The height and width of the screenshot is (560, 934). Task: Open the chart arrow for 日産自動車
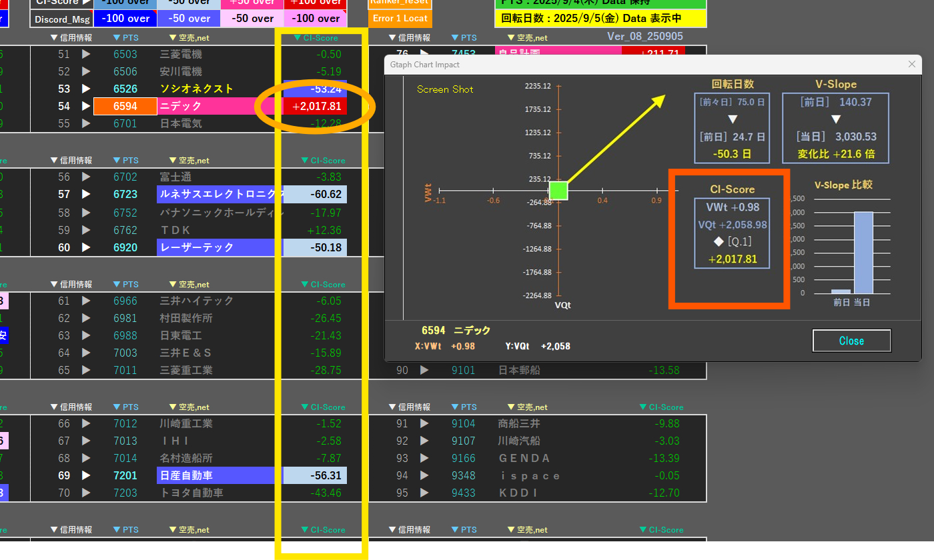click(x=86, y=475)
